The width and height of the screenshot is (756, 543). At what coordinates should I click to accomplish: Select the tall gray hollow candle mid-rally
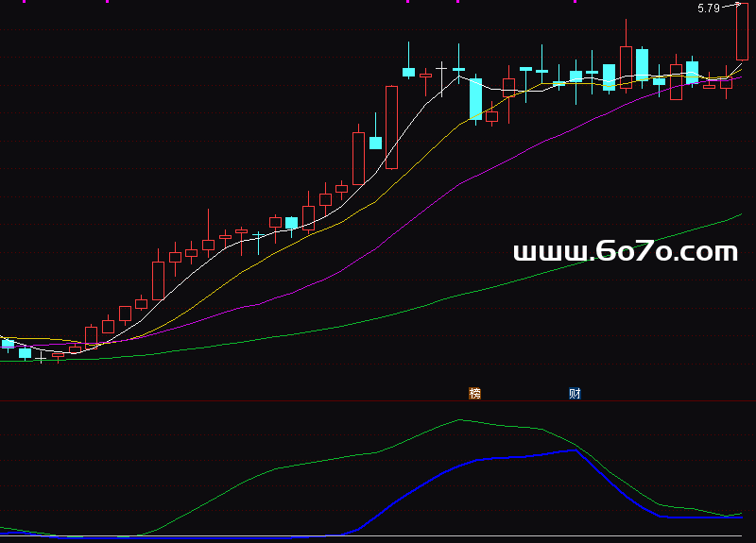pos(358,158)
